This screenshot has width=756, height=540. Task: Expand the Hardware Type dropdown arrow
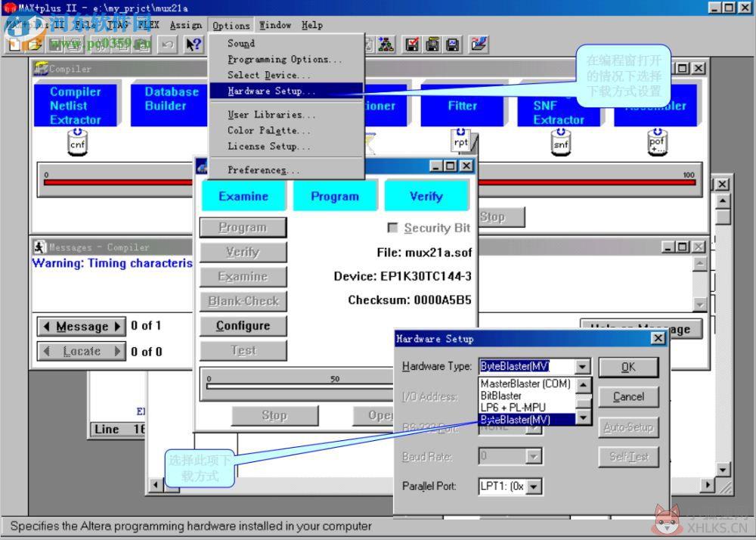point(582,366)
